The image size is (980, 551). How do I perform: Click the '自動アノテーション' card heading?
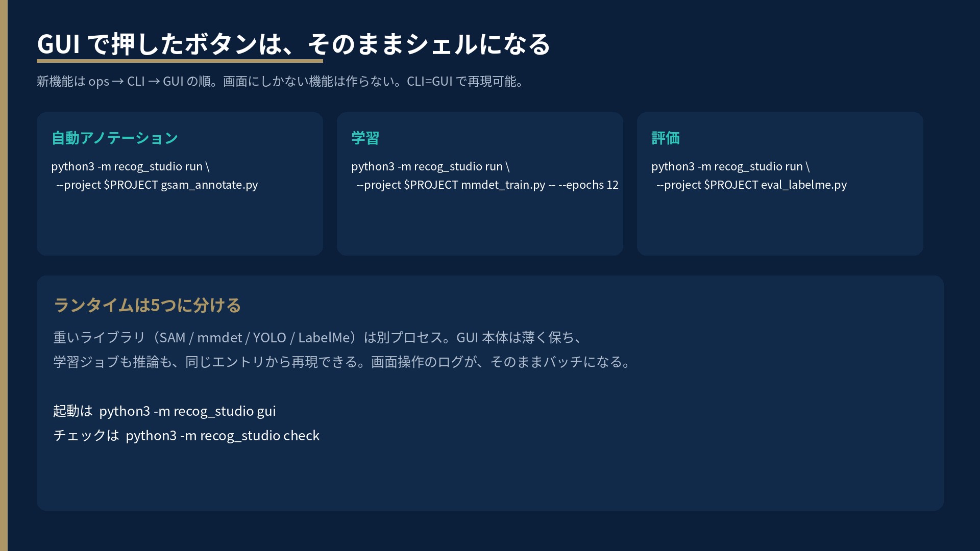pyautogui.click(x=114, y=138)
